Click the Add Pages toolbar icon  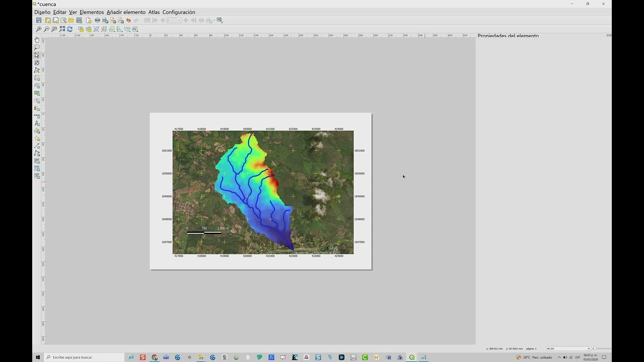point(89,20)
